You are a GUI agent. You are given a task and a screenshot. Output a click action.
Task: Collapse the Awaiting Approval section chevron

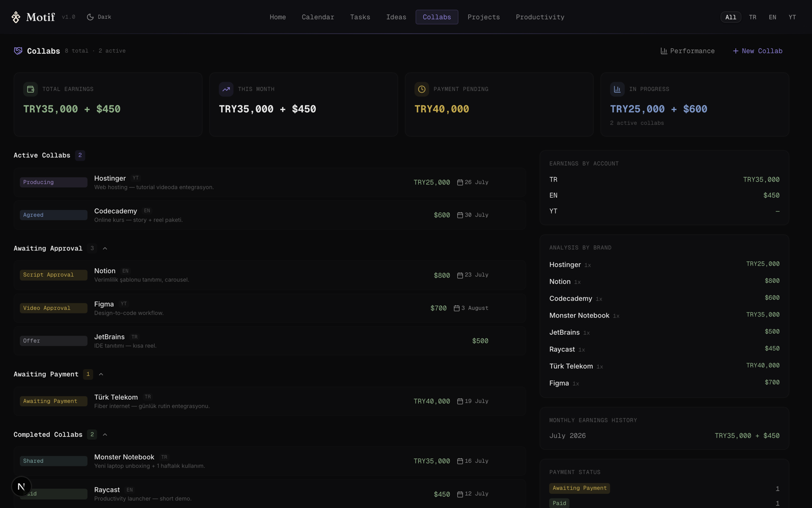[x=105, y=248]
